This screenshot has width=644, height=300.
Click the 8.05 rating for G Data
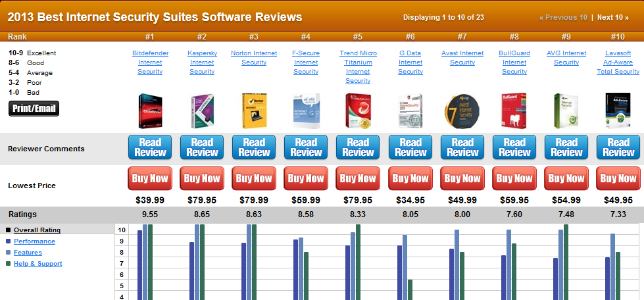[x=410, y=214]
